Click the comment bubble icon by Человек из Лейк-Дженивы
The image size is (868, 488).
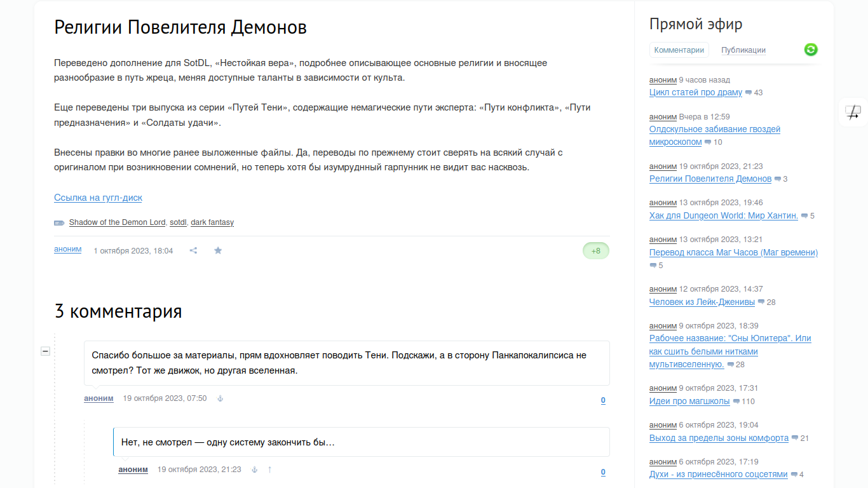click(761, 302)
